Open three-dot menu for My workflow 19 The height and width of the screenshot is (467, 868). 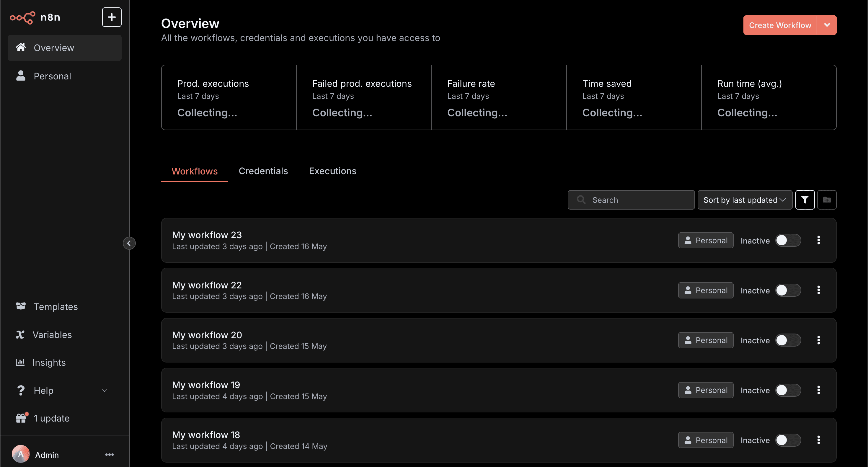pos(818,390)
